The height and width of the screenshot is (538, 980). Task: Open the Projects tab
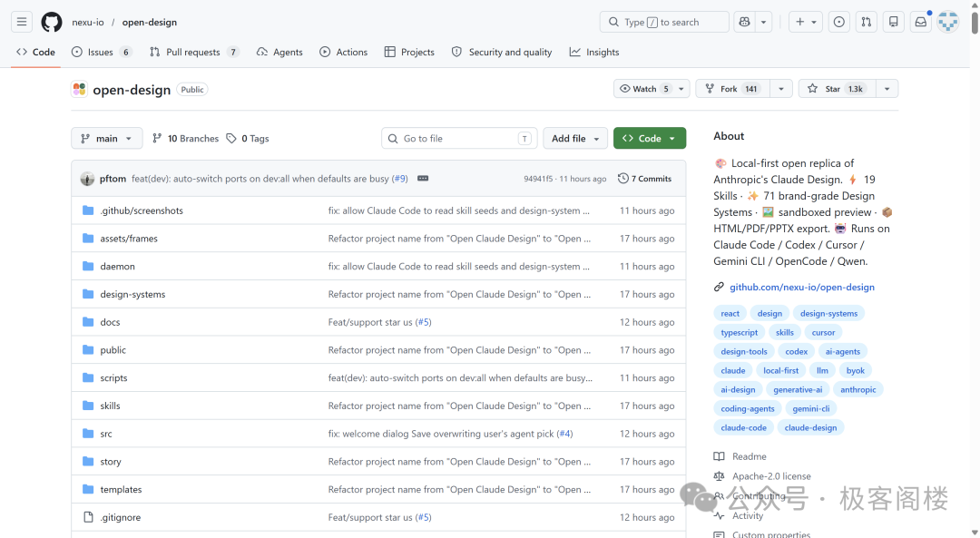point(409,52)
